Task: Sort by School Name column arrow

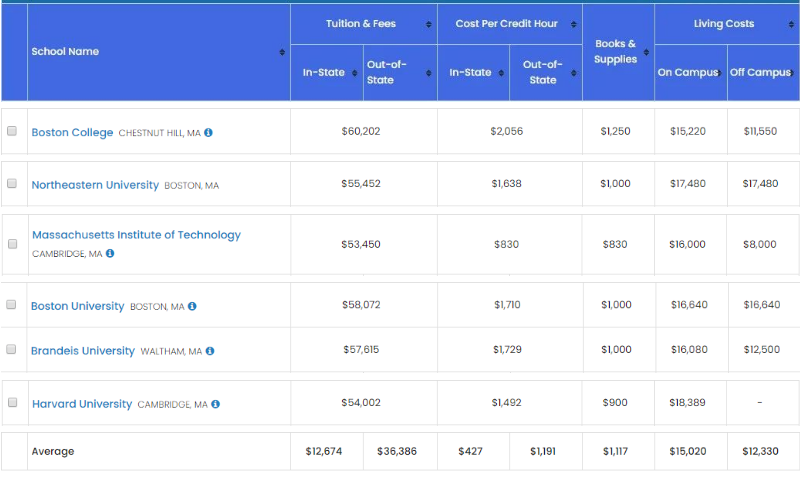Action: pos(282,52)
